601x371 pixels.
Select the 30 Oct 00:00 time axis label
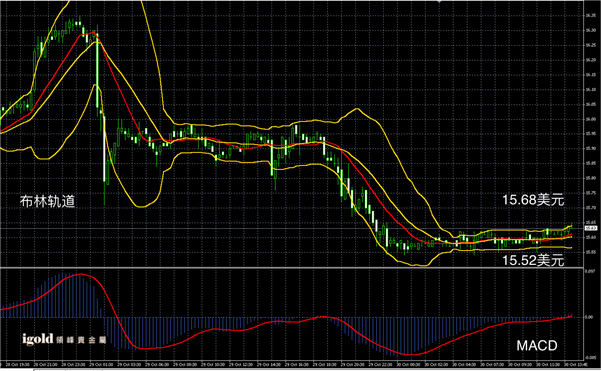click(406, 364)
